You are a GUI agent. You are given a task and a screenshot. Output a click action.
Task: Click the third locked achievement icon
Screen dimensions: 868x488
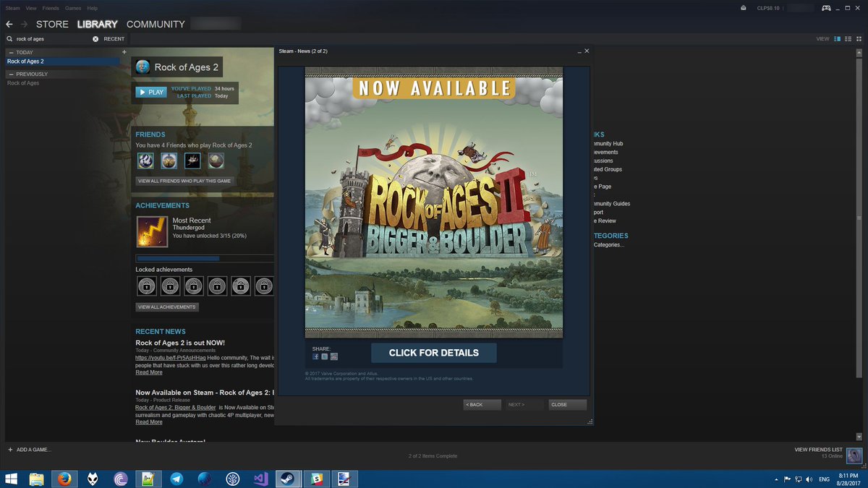click(x=193, y=286)
